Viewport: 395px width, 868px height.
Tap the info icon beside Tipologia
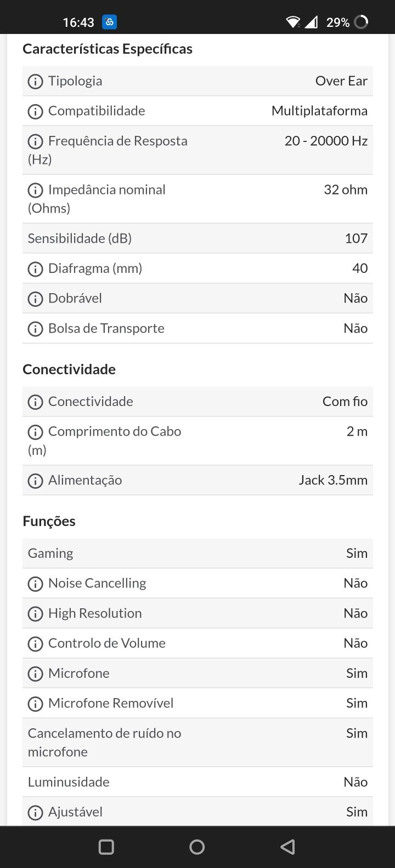pyautogui.click(x=35, y=82)
